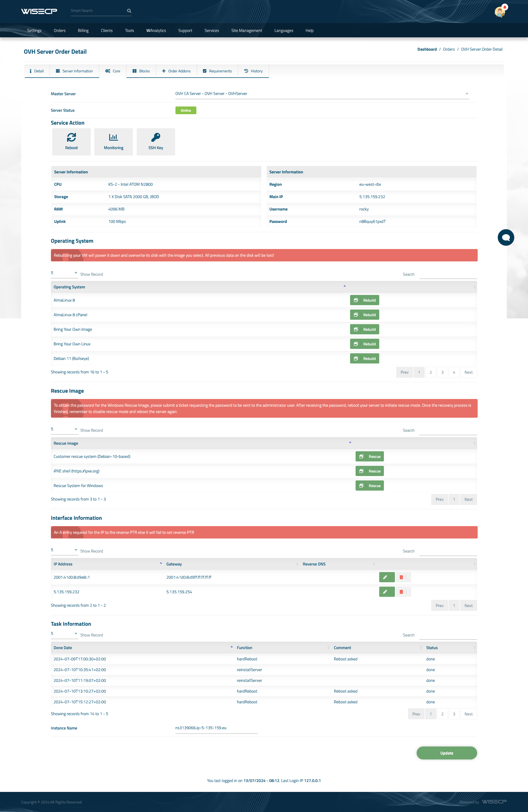Rebuild with Debian 11 (Bullseye)
Screen dimensions: 528x812
tap(365, 359)
